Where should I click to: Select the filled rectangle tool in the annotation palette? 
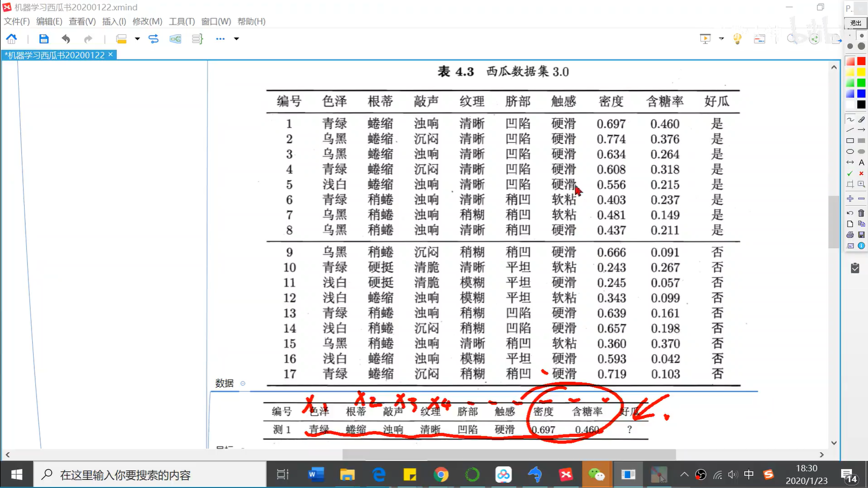(x=861, y=141)
